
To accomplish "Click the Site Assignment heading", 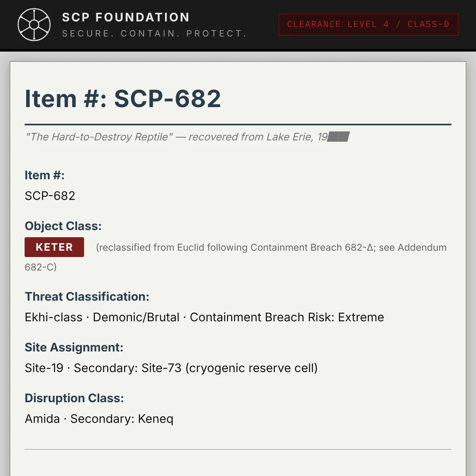I will click(74, 347).
